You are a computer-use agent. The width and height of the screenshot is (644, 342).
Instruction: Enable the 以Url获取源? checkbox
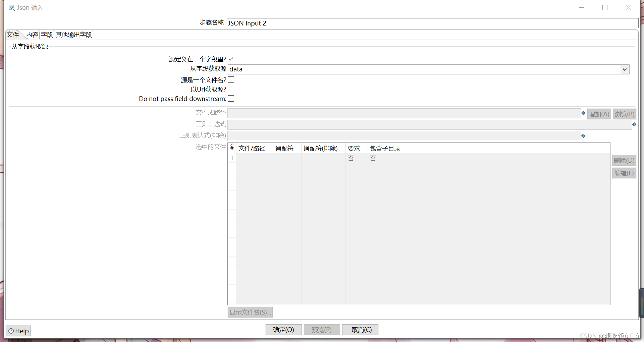[231, 89]
